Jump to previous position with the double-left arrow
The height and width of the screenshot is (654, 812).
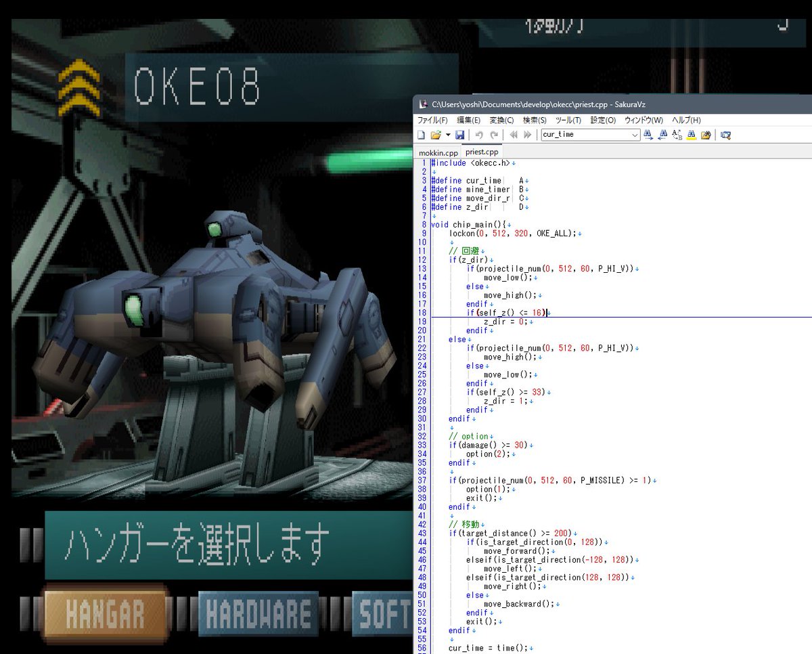coord(514,135)
